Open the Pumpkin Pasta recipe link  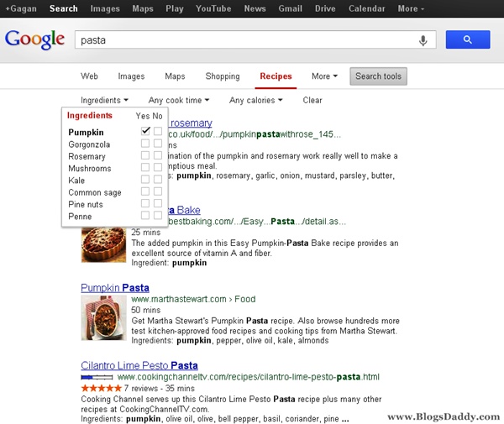point(115,288)
